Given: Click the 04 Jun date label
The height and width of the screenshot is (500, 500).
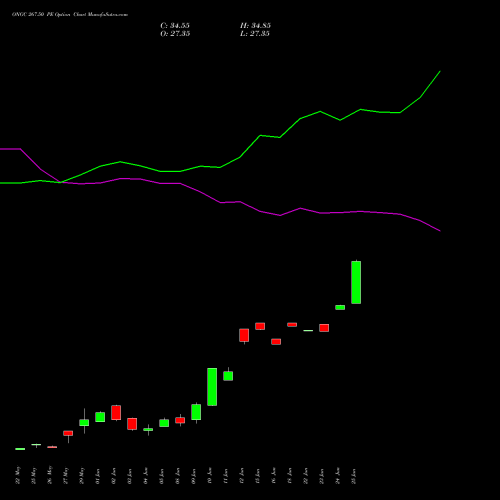Looking at the screenshot, I should click(x=146, y=476).
